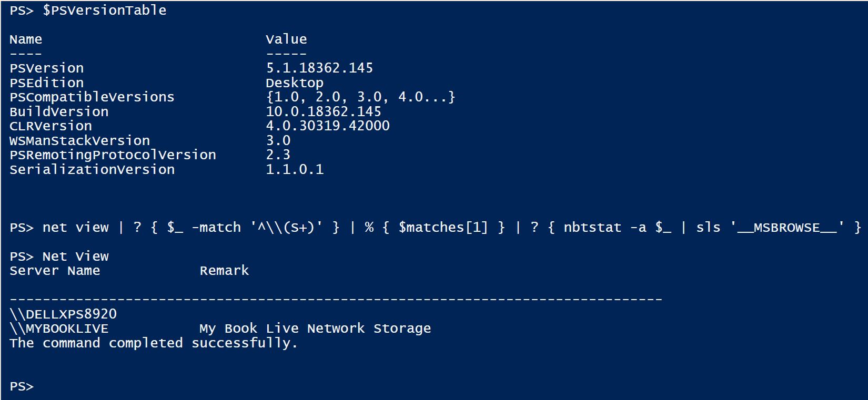Select the PSVersion value 5.1.18362.145
The image size is (868, 400).
(x=319, y=68)
